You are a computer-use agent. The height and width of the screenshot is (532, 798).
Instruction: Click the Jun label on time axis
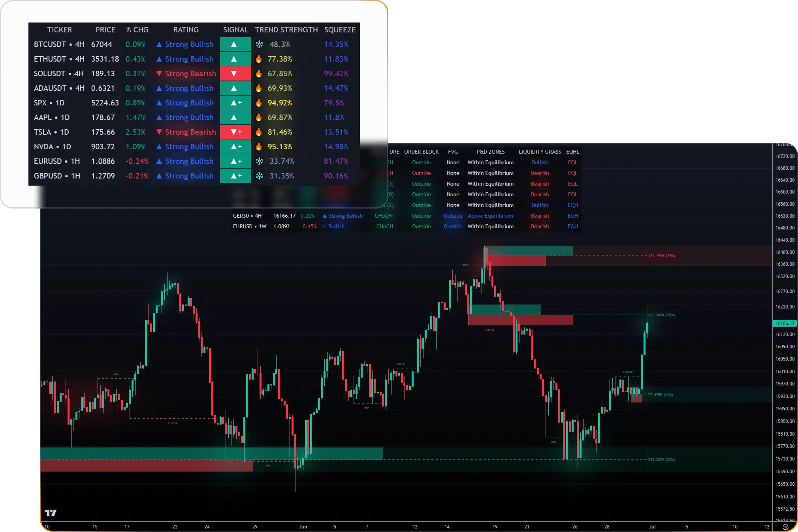click(303, 527)
